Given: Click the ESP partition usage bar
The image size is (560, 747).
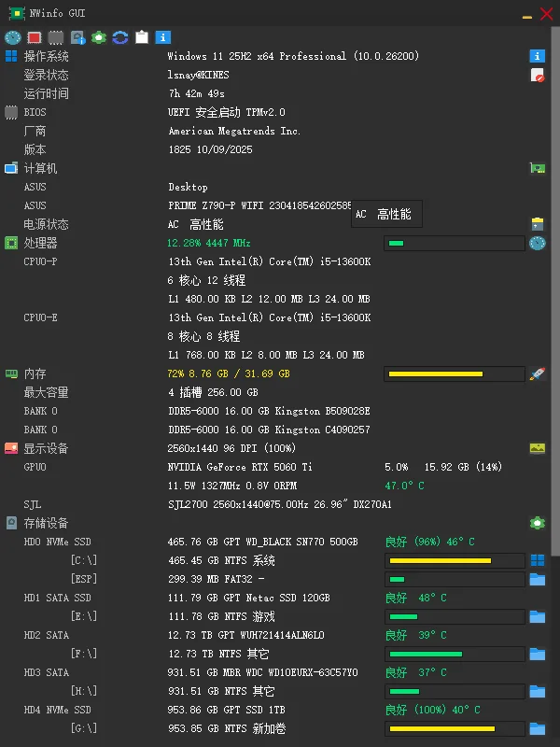Looking at the screenshot, I should [455, 579].
